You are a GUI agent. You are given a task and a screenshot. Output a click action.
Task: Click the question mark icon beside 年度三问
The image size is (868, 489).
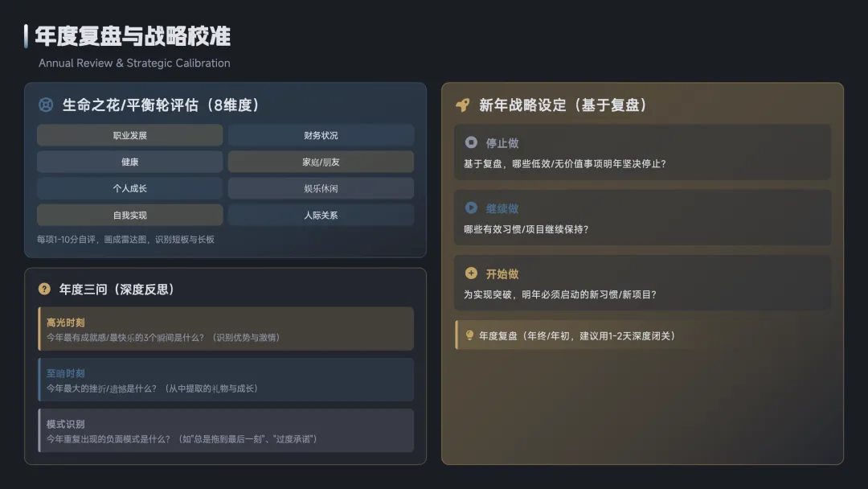44,289
